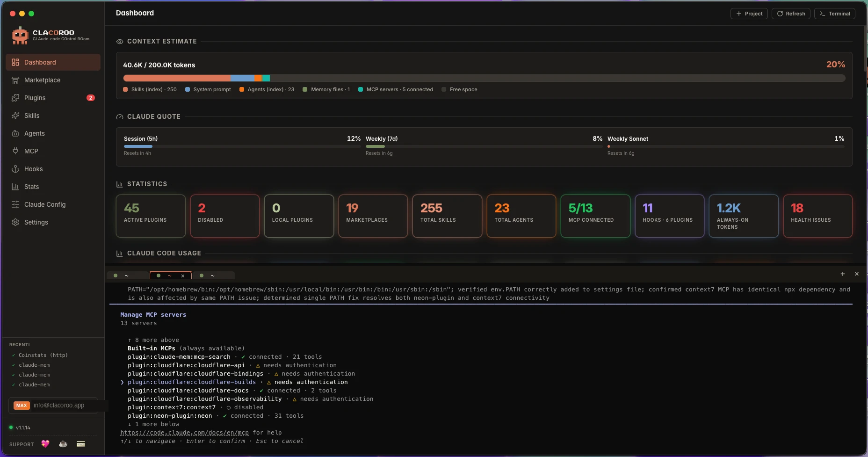Select the disabled context7 server row
Screen dimensions: 868x457
(195, 407)
